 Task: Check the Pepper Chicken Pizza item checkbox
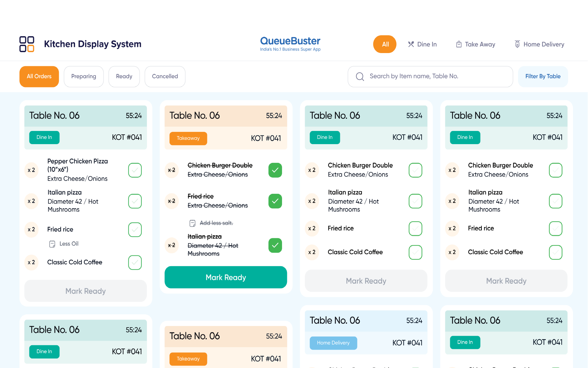135,170
